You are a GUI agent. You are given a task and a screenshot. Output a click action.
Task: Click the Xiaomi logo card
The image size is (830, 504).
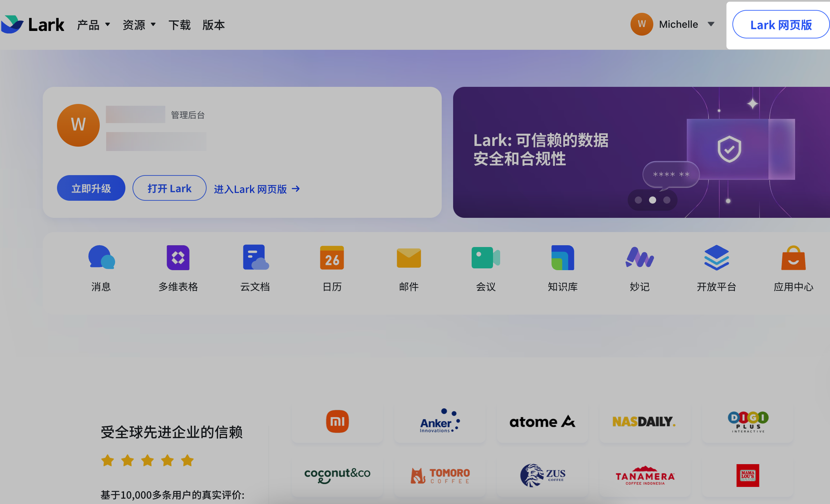[x=337, y=422]
